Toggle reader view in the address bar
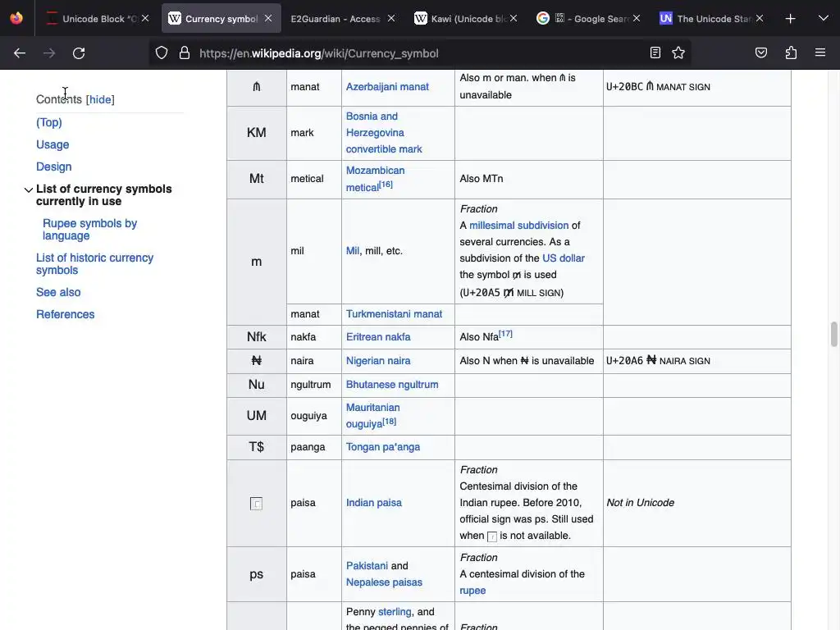 point(655,53)
